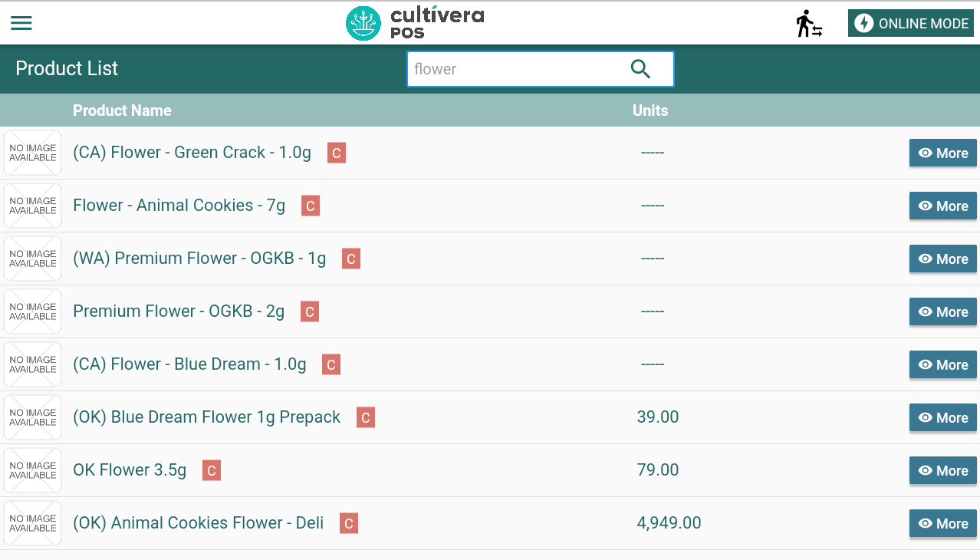The image size is (980, 560).
Task: Select (OK) Animal Cookies Flower - Deli
Action: point(198,523)
